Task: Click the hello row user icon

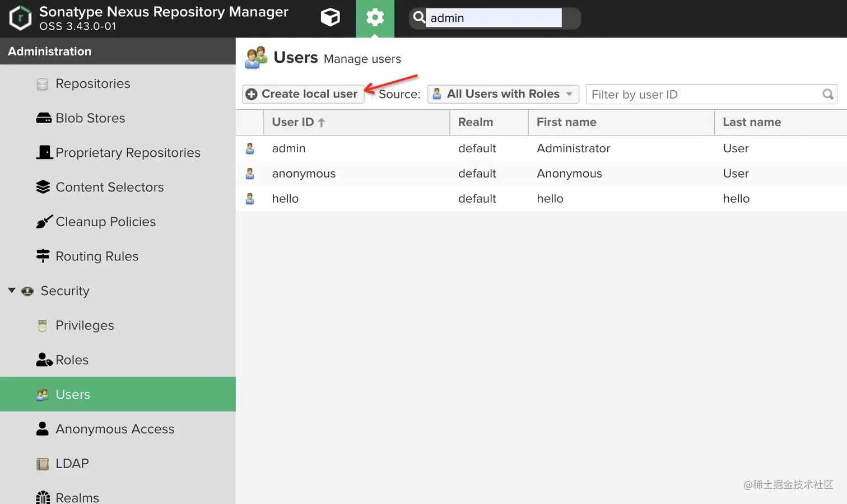Action: 250,199
